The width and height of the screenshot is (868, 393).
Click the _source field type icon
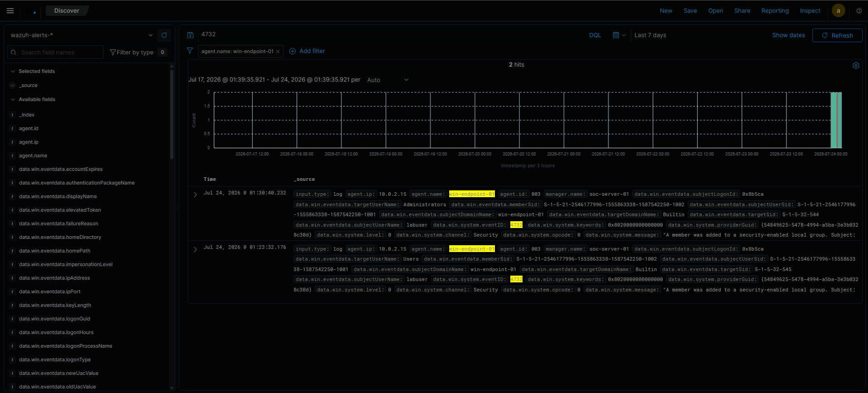pyautogui.click(x=12, y=85)
